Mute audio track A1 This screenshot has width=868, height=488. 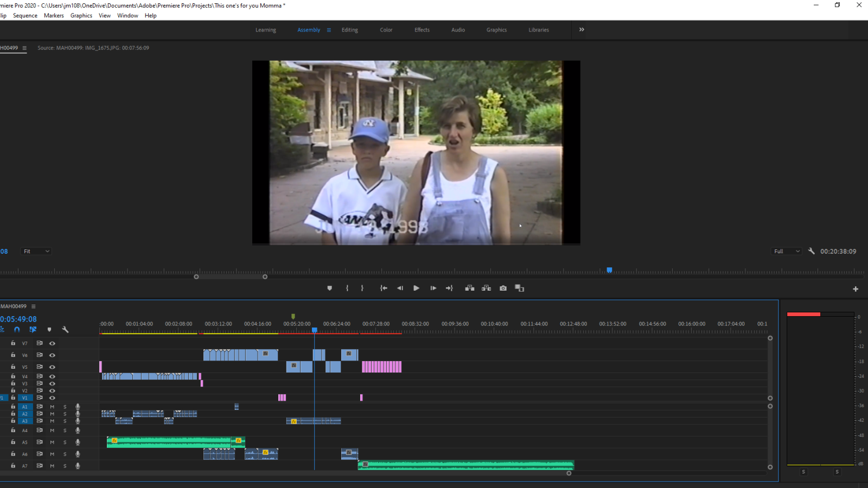(x=52, y=407)
